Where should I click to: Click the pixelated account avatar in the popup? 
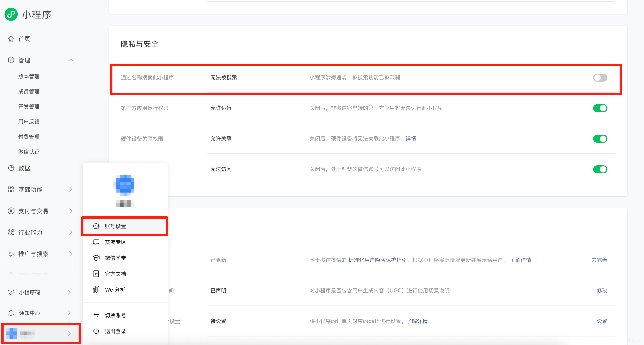pos(125,185)
